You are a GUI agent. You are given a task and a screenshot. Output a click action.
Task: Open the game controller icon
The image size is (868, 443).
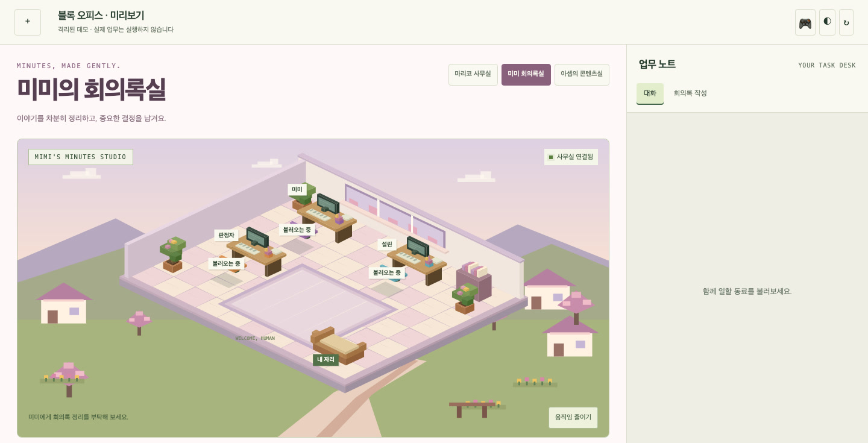pyautogui.click(x=805, y=22)
